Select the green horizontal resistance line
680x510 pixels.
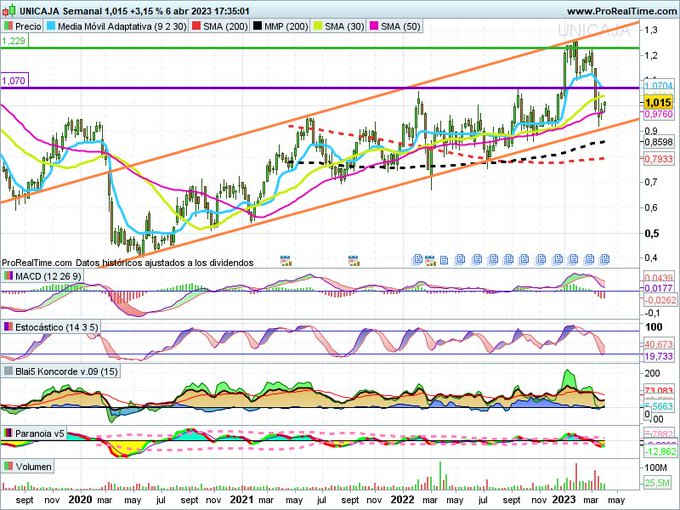coord(320,48)
